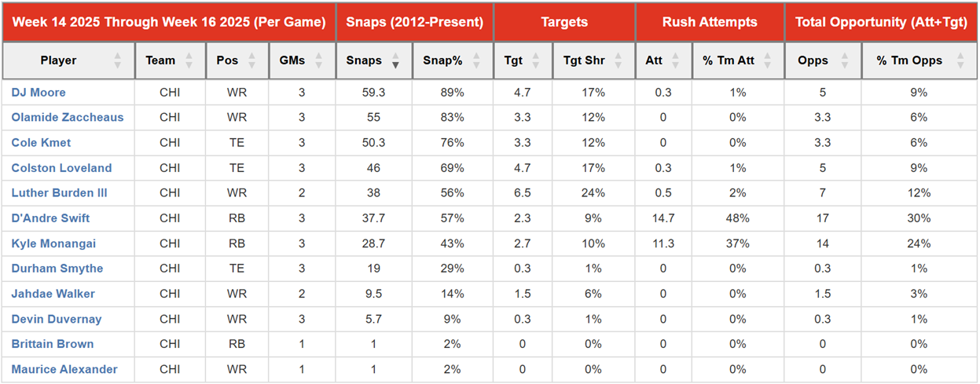
Task: Click the Pos column sort arrows
Action: click(x=251, y=60)
